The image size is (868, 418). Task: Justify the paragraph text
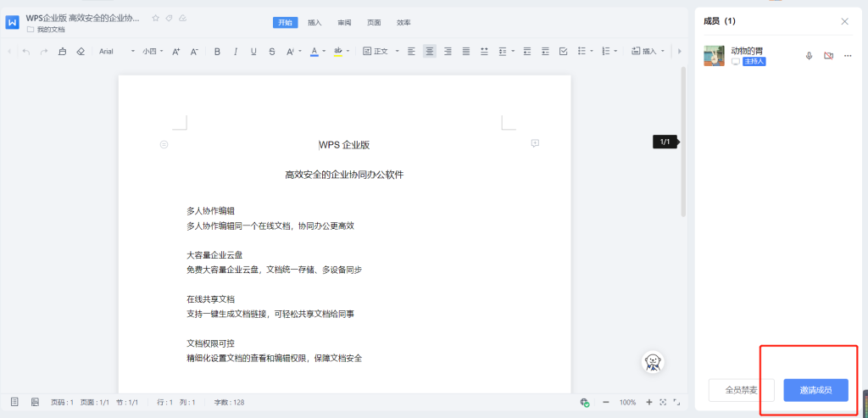tap(466, 52)
